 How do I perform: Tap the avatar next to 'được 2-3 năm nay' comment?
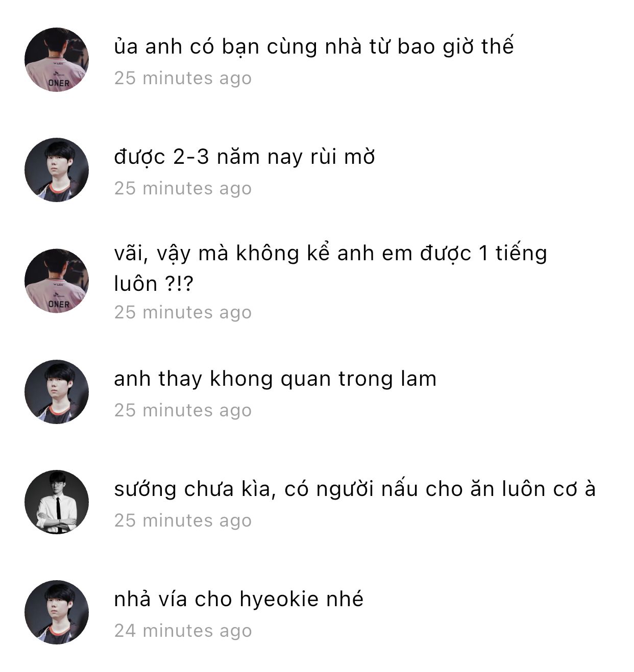coord(57,170)
